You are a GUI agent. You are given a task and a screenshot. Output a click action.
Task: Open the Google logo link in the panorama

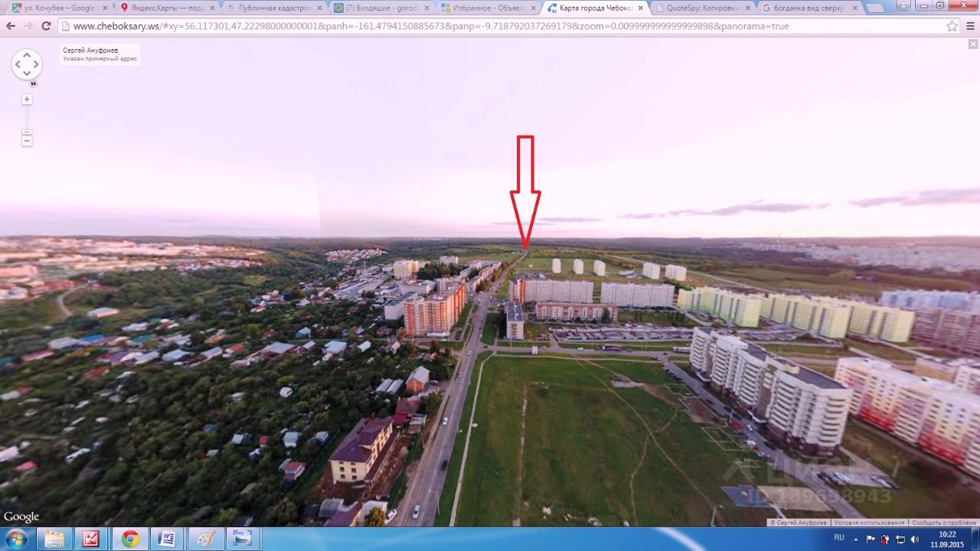(21, 517)
